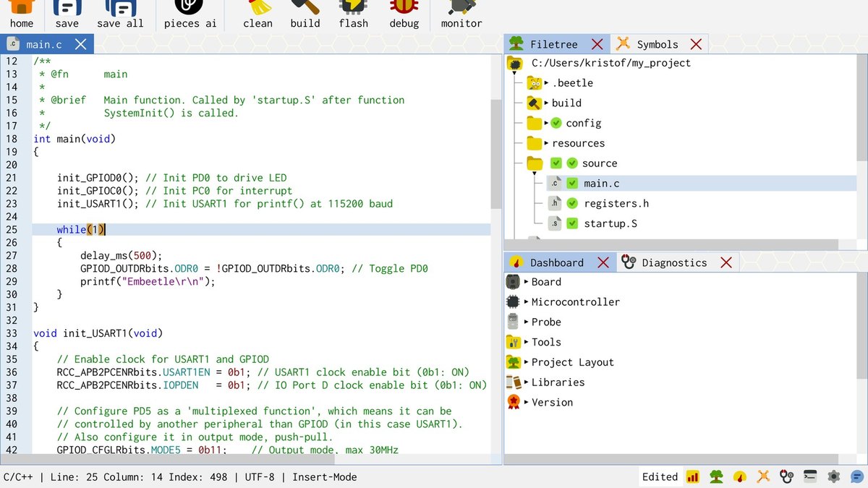Expand the Project Layout section

(x=527, y=362)
